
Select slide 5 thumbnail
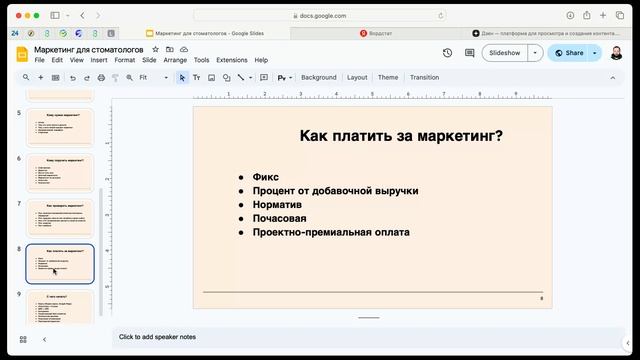tap(60, 127)
